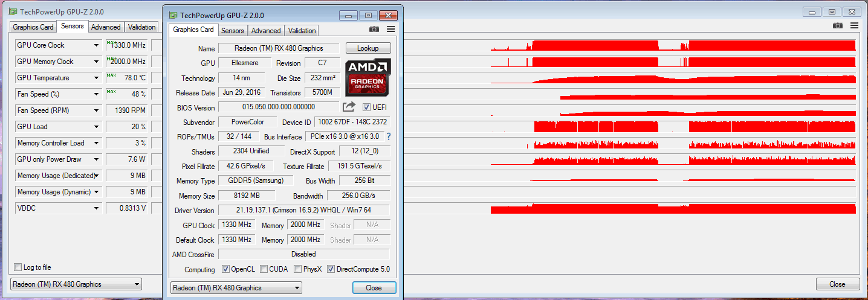The width and height of the screenshot is (868, 300).
Task: Click the VDDC reading 0.8313 V
Action: [x=127, y=208]
